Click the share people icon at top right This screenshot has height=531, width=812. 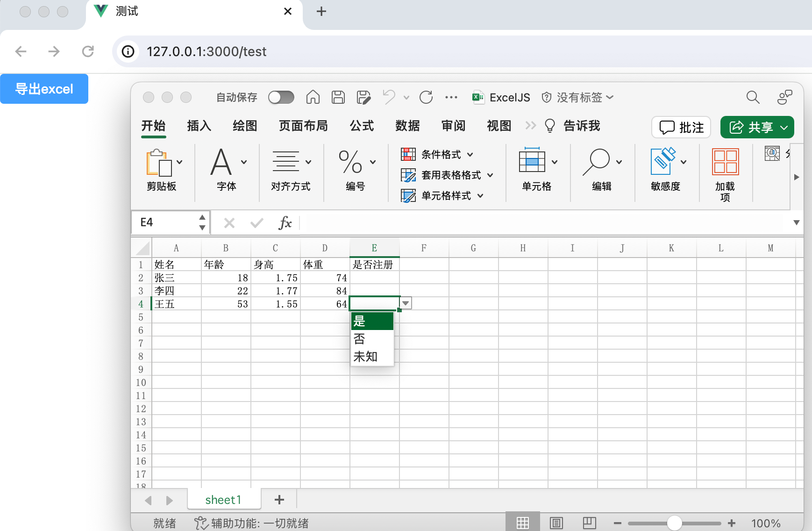785,97
